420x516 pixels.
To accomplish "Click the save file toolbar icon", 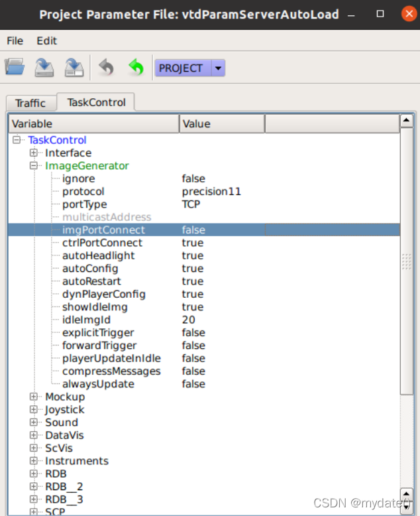I will (44, 68).
